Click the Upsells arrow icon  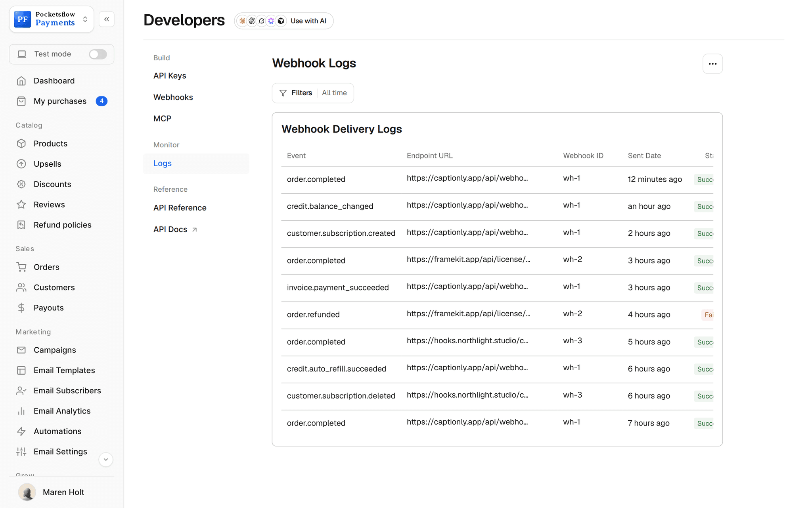coord(21,164)
